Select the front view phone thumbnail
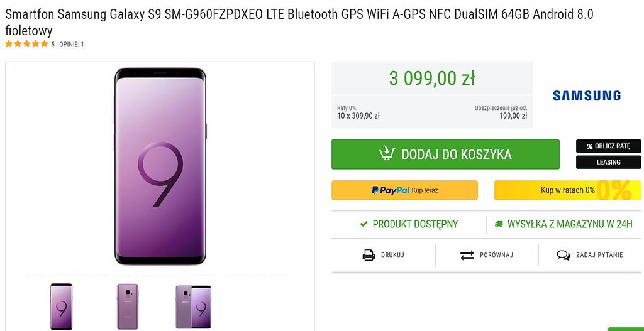The height and width of the screenshot is (331, 644). pos(61,307)
